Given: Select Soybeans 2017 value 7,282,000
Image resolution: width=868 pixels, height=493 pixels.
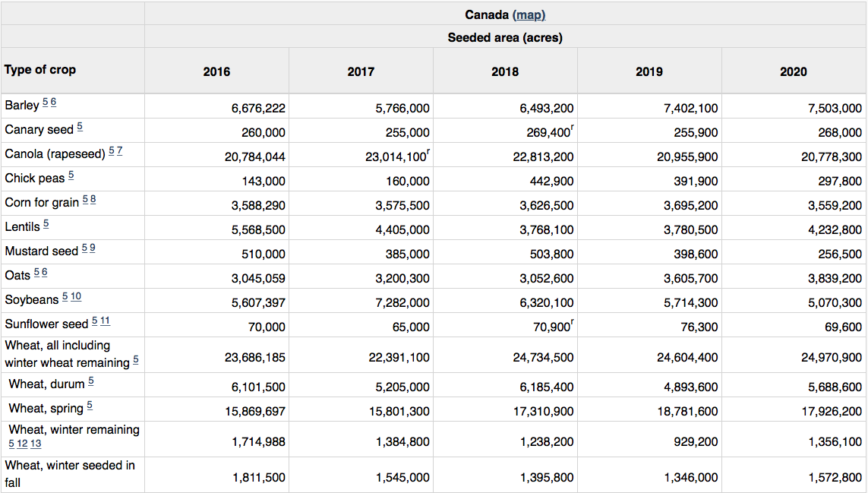Looking at the screenshot, I should click(x=402, y=303).
